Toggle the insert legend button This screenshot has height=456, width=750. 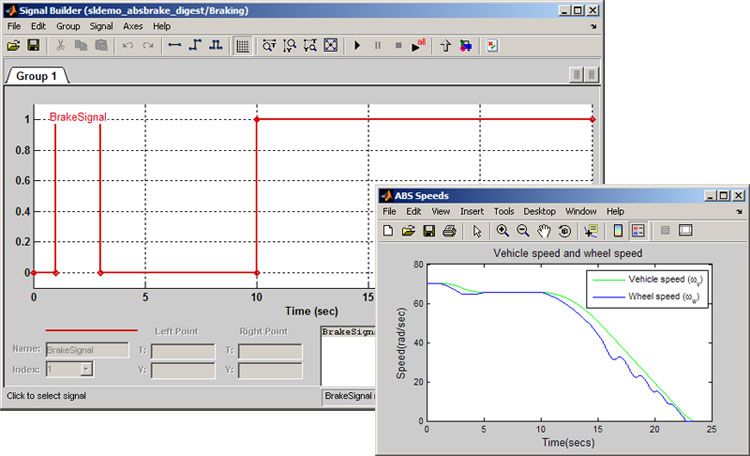pos(638,231)
